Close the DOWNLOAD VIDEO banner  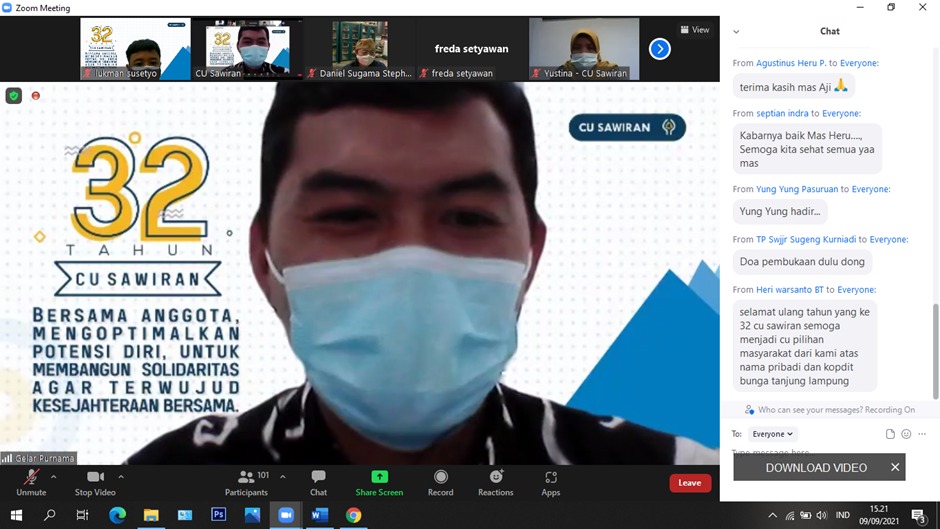click(x=895, y=467)
